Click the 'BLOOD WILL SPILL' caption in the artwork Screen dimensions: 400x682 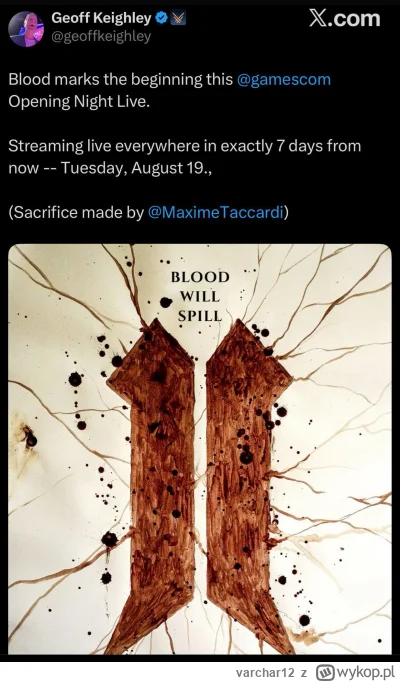point(200,296)
